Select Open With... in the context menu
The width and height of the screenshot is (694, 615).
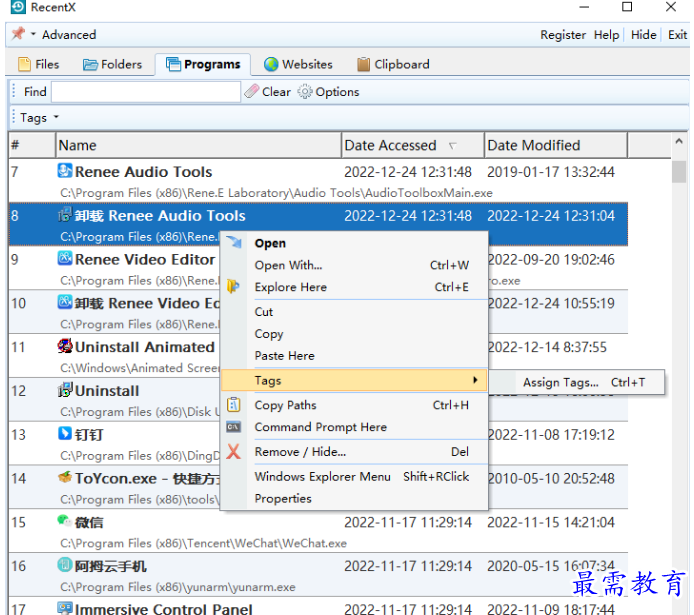(354, 265)
